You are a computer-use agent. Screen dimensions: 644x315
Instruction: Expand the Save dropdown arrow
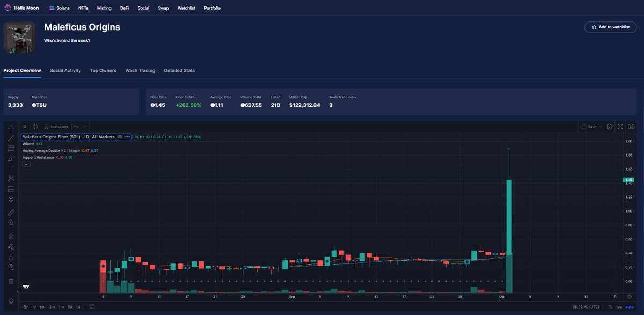point(601,127)
